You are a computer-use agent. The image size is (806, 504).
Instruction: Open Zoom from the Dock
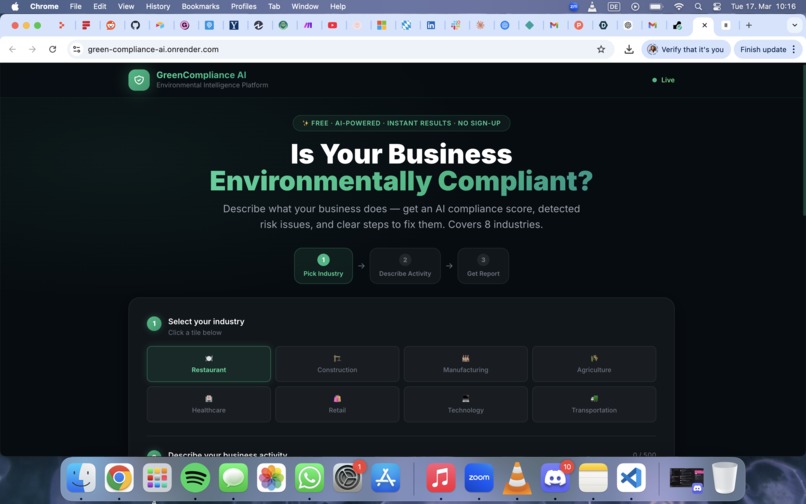[479, 477]
